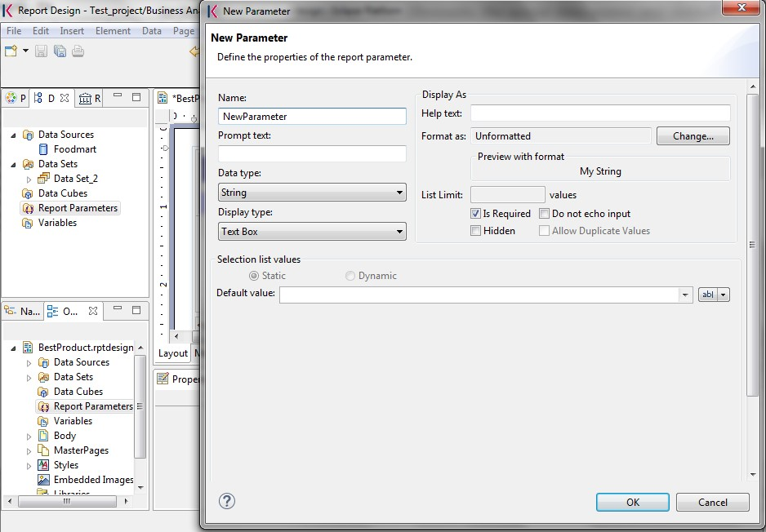The image size is (766, 532).
Task: Click the Prompt text field
Action: 312,153
